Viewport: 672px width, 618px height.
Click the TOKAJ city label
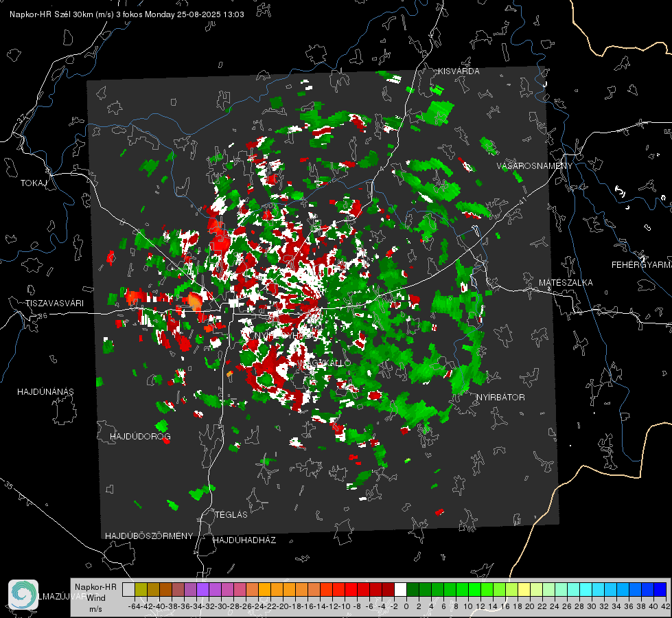pyautogui.click(x=34, y=183)
